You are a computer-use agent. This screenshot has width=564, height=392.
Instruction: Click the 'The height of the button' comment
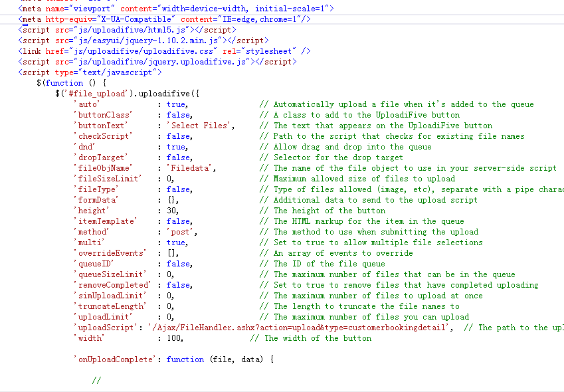[322, 211]
